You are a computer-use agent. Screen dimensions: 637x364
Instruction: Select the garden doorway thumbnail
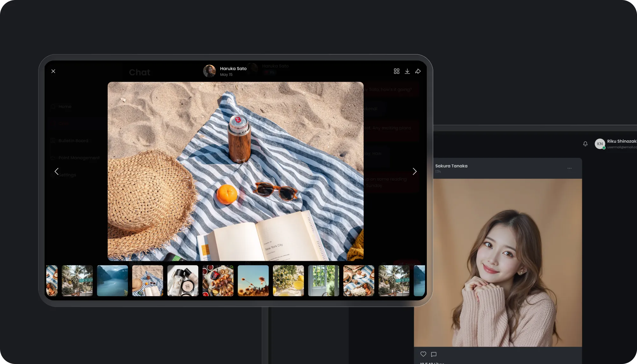(324, 281)
